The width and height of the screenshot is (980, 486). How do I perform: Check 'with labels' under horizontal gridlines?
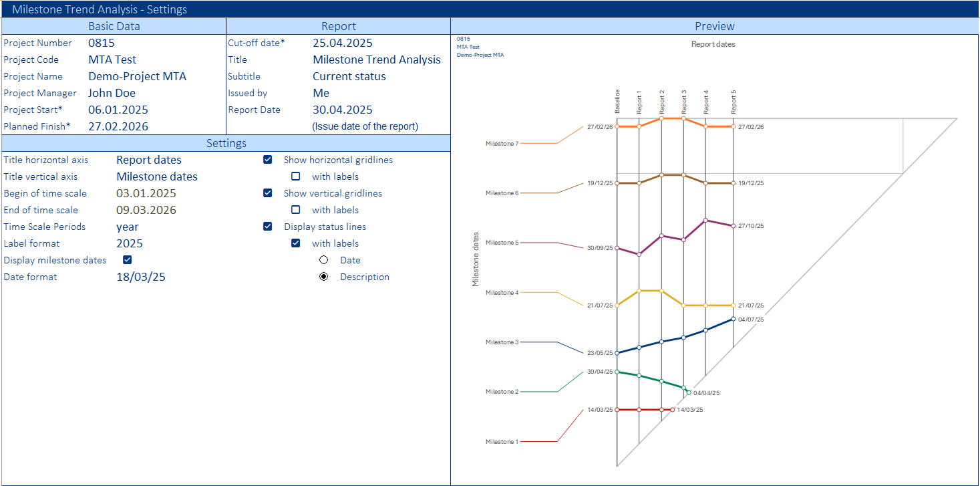click(x=296, y=176)
